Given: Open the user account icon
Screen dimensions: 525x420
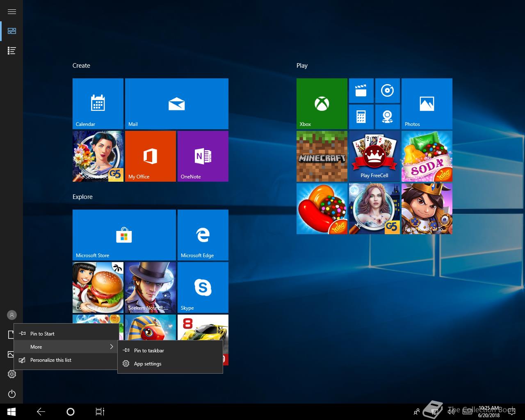Looking at the screenshot, I should point(12,315).
